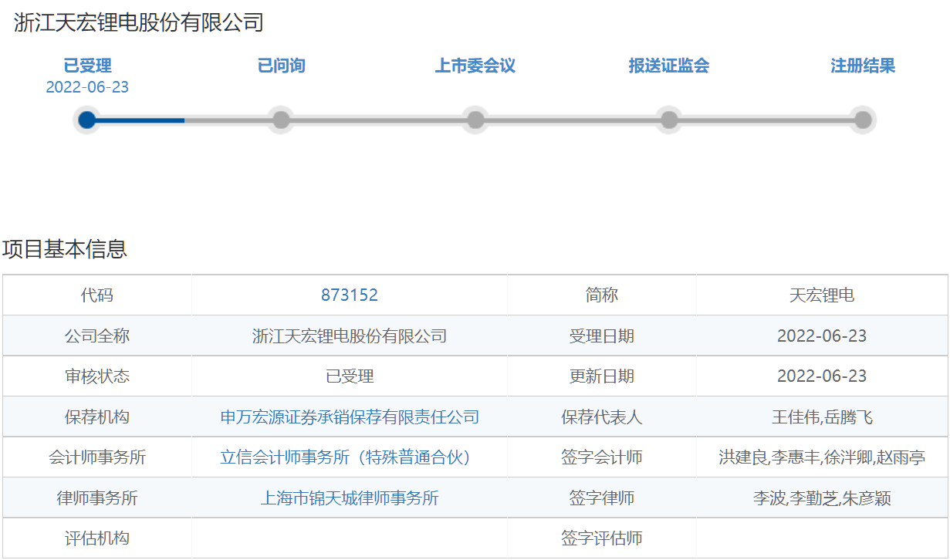Click the 签字律师 label cell

point(602,498)
